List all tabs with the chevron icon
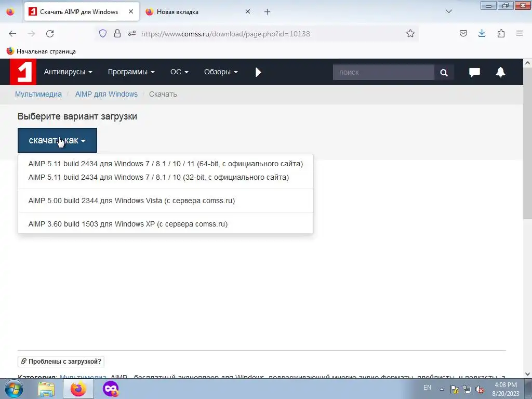The height and width of the screenshot is (399, 532). point(448,11)
